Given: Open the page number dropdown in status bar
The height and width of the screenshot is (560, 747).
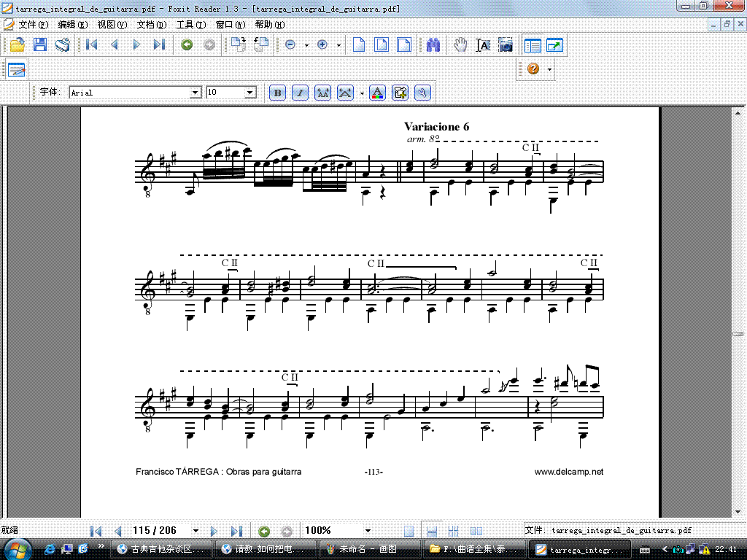Looking at the screenshot, I should click(196, 531).
